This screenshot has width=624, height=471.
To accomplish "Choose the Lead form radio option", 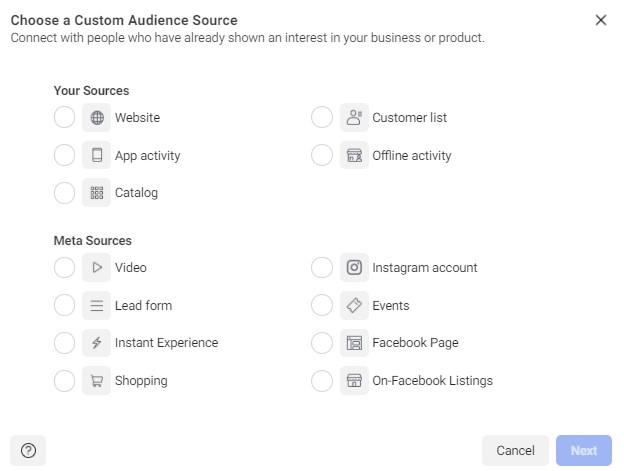I will 64,306.
